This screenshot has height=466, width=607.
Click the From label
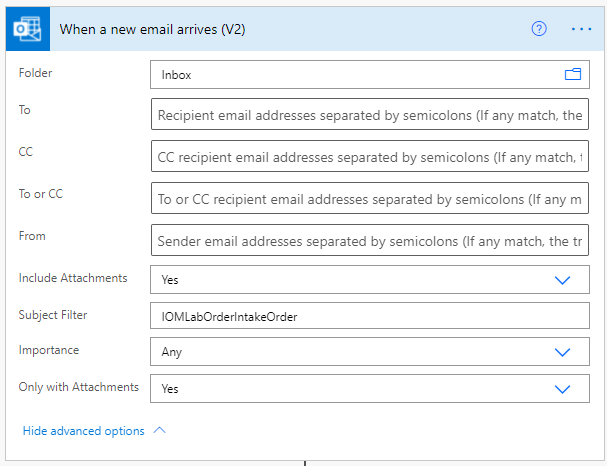(x=32, y=236)
